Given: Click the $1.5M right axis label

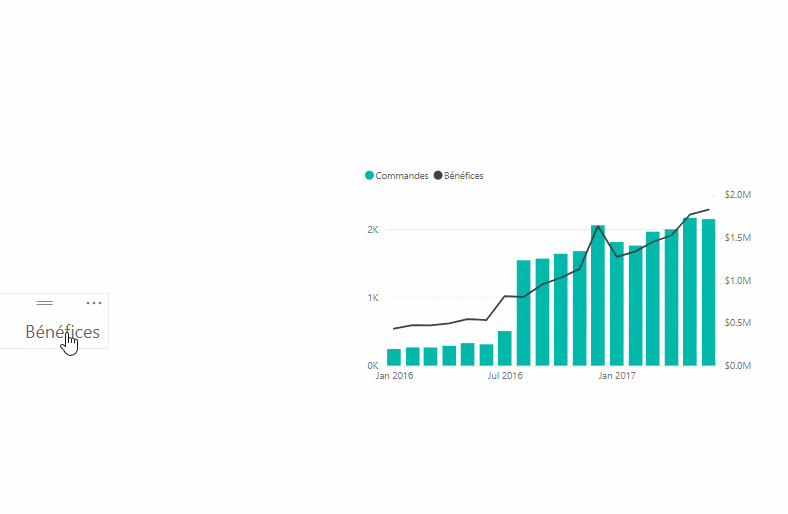Looking at the screenshot, I should coord(737,237).
